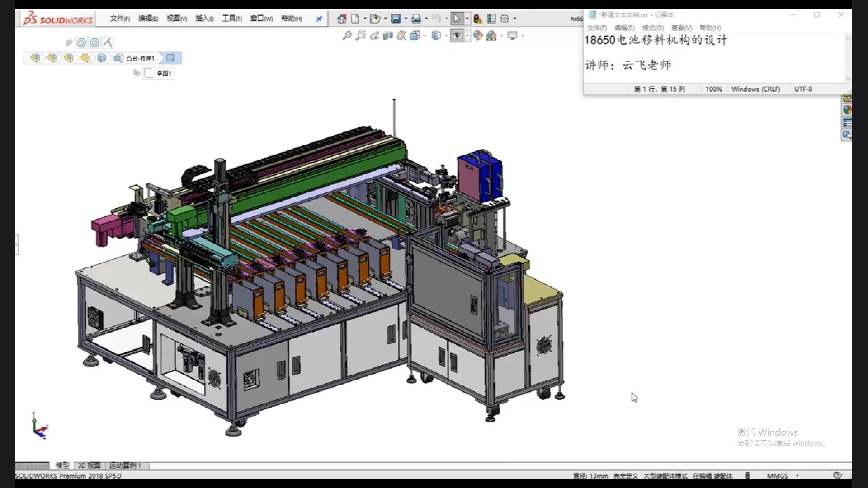Create a new document
The width and height of the screenshot is (868, 488).
coord(355,19)
